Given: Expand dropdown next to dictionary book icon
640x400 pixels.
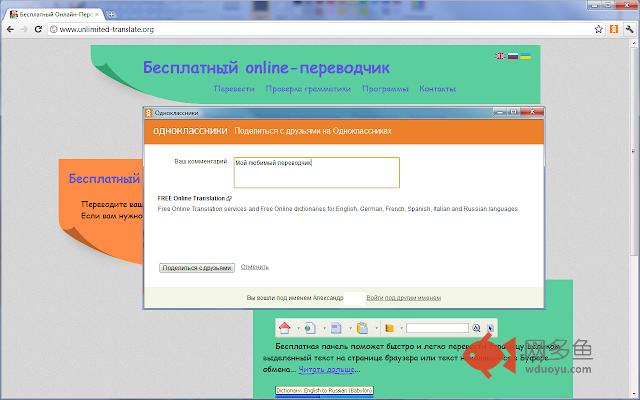Looking at the screenshot, I should pyautogui.click(x=401, y=328).
